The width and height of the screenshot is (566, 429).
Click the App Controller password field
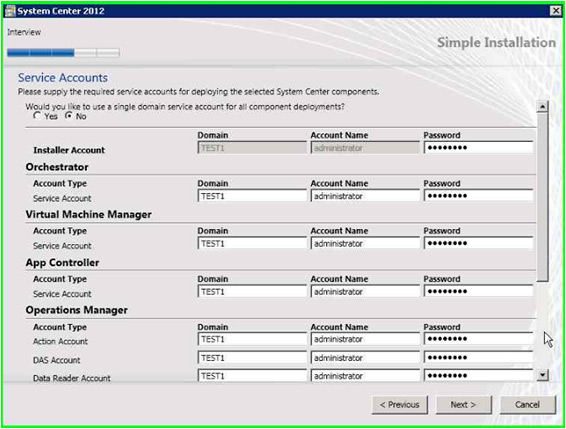coord(478,291)
